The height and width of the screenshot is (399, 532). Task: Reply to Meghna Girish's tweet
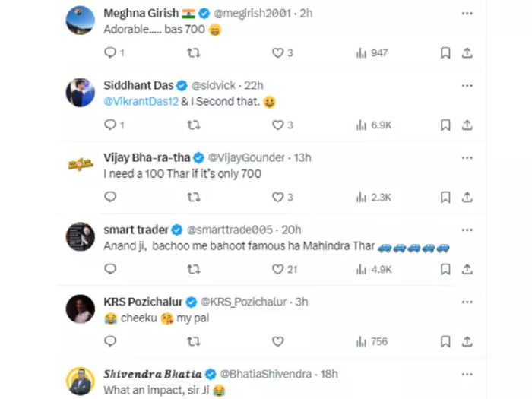pos(110,53)
